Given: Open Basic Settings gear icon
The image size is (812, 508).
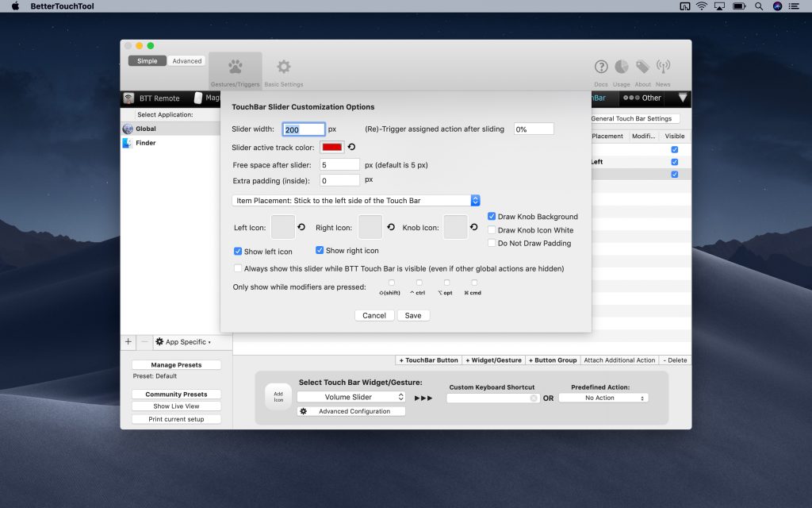Looking at the screenshot, I should tap(284, 67).
